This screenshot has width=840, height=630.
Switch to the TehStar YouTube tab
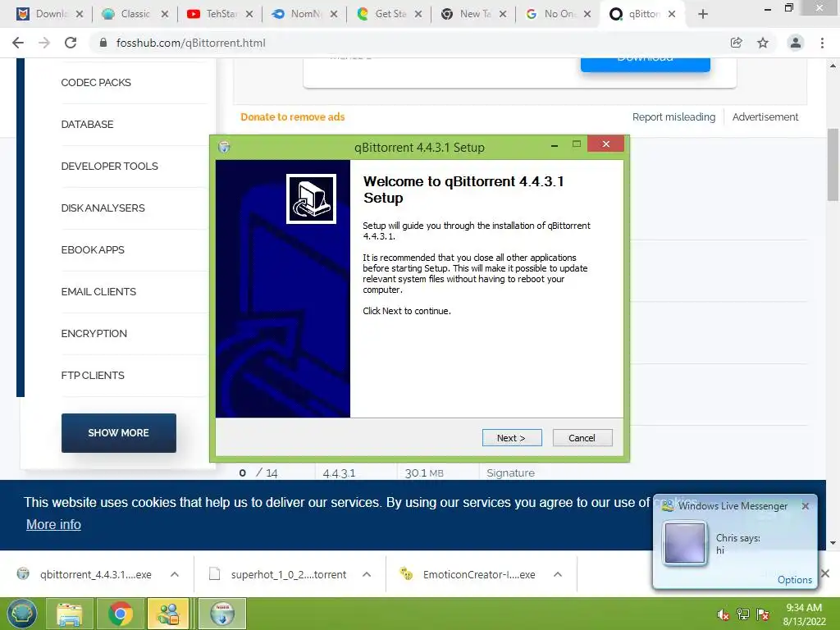coord(220,14)
